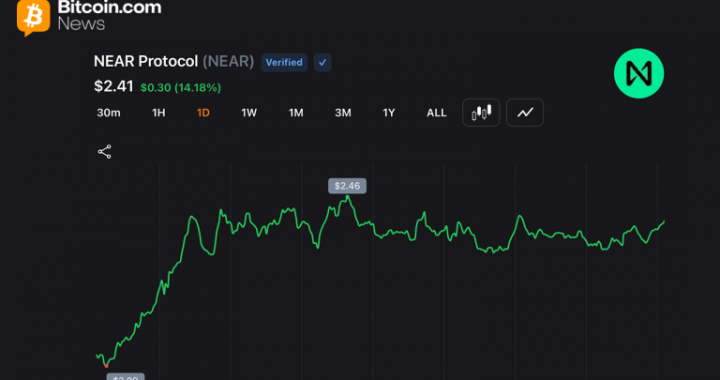Image resolution: width=720 pixels, height=380 pixels.
Task: Click the red low-point marker on chart
Action: click(x=107, y=366)
